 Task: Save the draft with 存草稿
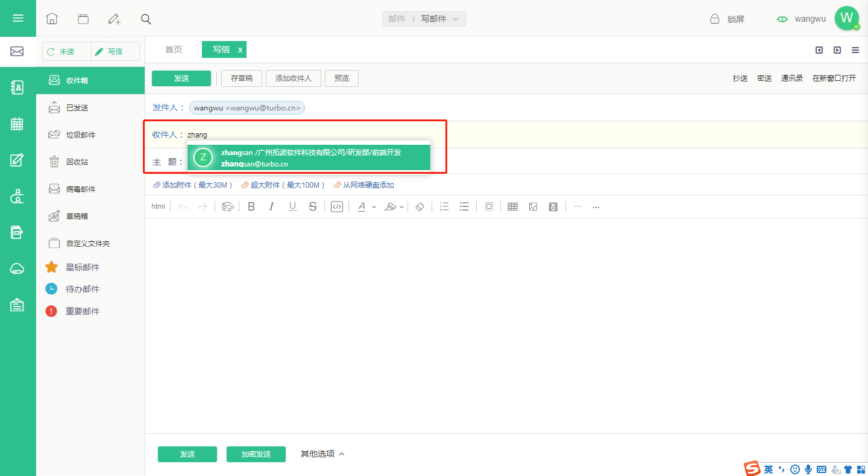coord(242,78)
